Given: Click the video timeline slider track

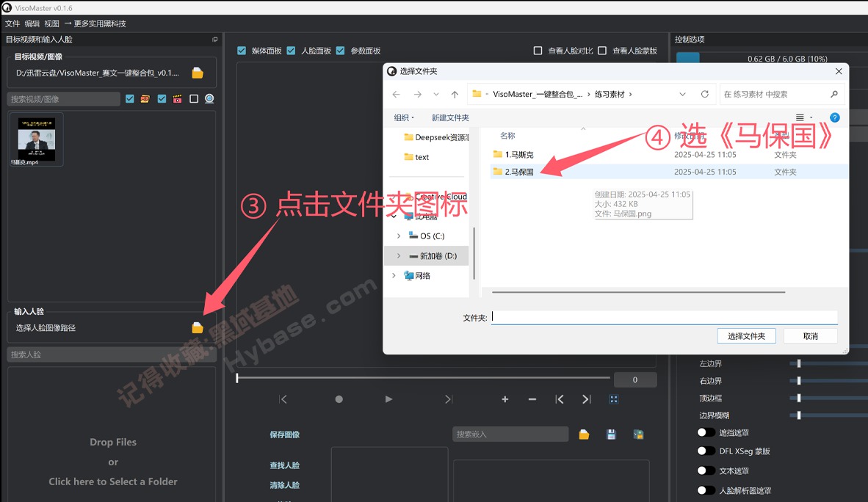Looking at the screenshot, I should tap(424, 378).
